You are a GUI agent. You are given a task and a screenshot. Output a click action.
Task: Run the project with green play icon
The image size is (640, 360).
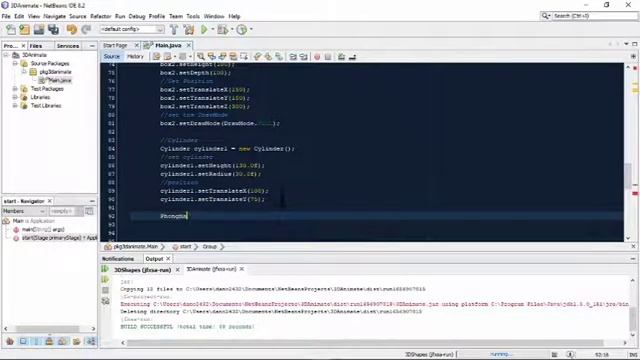pyautogui.click(x=204, y=29)
